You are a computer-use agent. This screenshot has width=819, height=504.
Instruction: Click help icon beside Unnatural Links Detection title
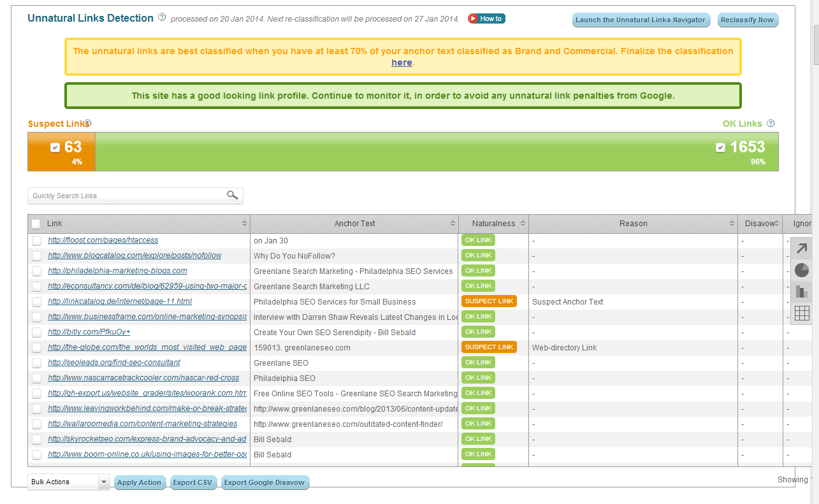(162, 18)
